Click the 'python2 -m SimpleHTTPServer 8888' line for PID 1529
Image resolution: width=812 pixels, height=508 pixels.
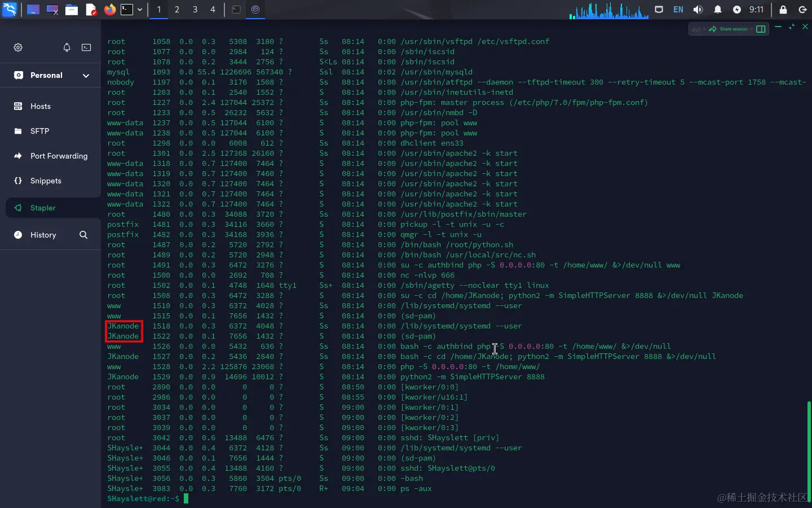pyautogui.click(x=473, y=377)
